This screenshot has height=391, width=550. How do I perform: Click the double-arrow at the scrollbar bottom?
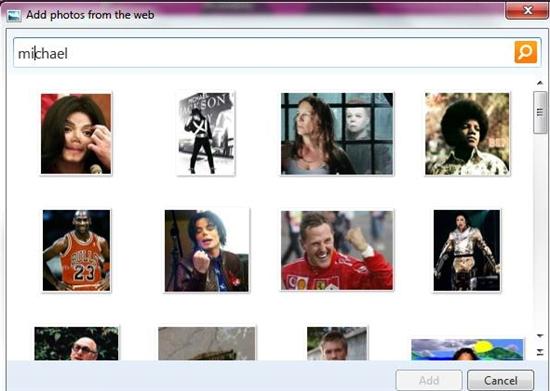click(x=540, y=351)
